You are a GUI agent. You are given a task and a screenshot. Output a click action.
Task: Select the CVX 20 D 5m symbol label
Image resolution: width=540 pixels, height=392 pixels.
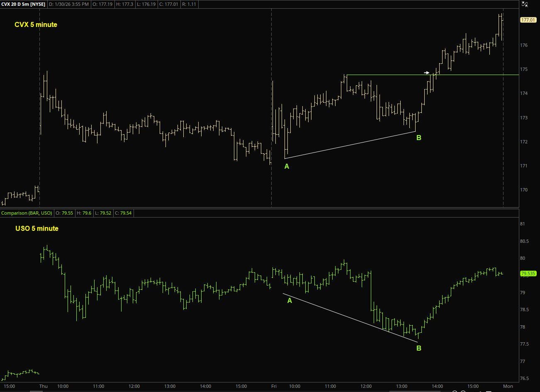pos(23,4)
